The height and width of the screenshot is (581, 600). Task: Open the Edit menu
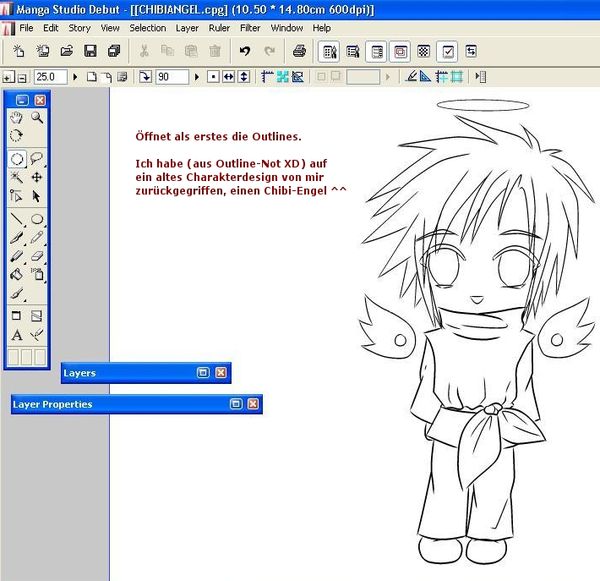click(x=51, y=28)
